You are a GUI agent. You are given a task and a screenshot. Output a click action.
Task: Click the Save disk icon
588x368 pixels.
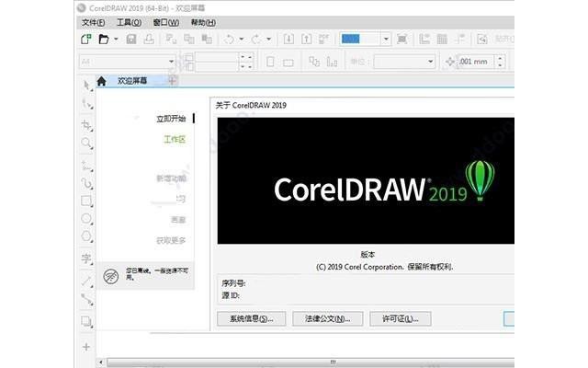(x=131, y=39)
